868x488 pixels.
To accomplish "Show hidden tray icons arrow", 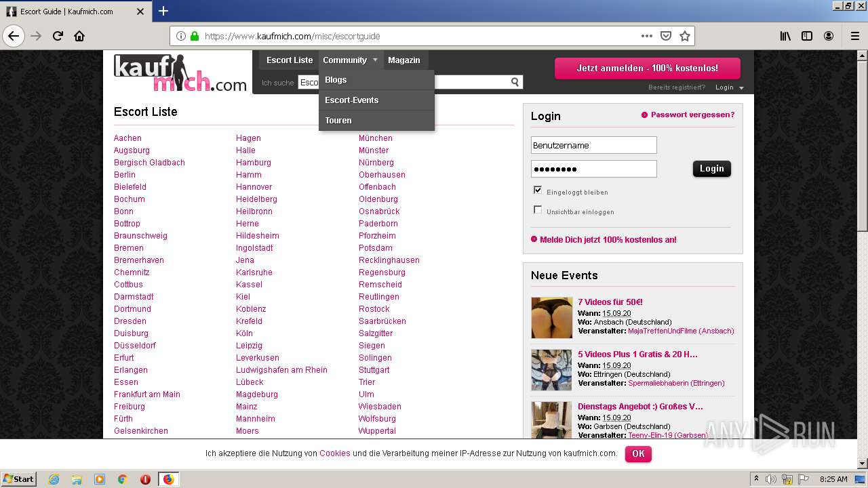I will coord(755,479).
